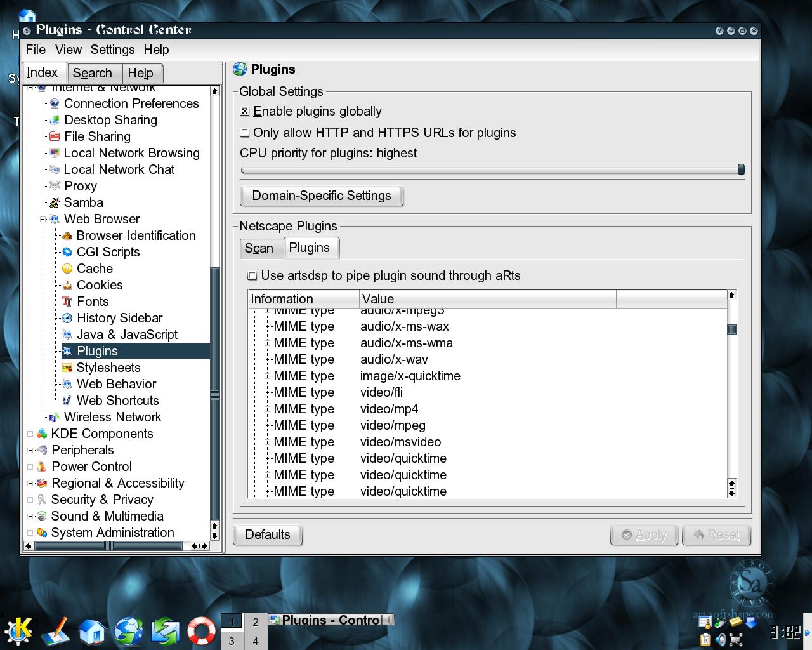Launch the Home folder icon in the panel
Viewport: 812px width, 650px height.
[x=92, y=632]
